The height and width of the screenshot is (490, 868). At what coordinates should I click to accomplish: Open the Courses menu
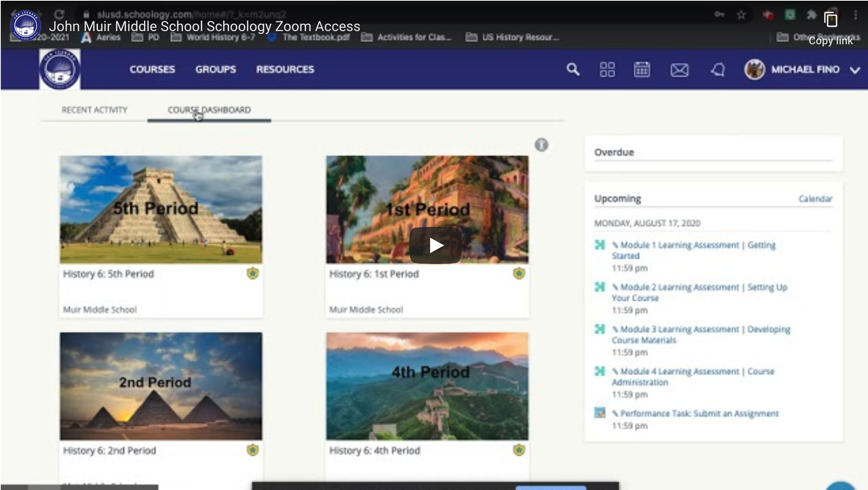click(x=152, y=69)
